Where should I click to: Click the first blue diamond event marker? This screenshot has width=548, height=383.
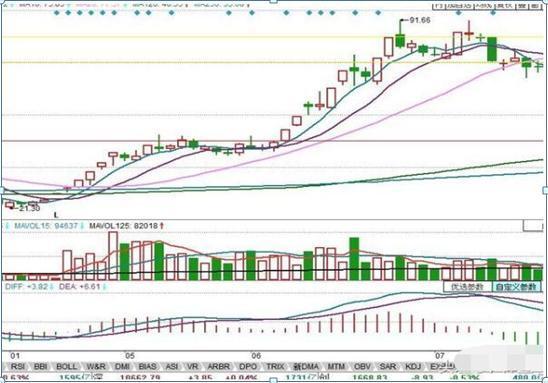point(56,13)
